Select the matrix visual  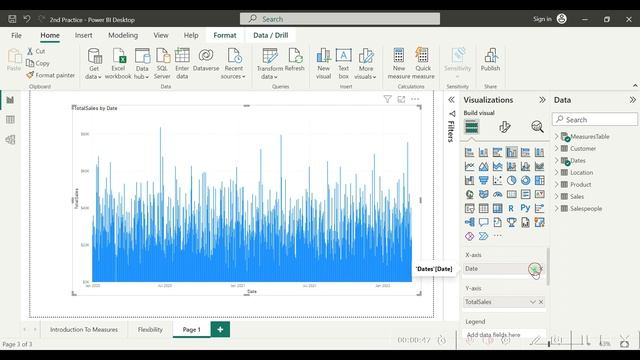497,208
